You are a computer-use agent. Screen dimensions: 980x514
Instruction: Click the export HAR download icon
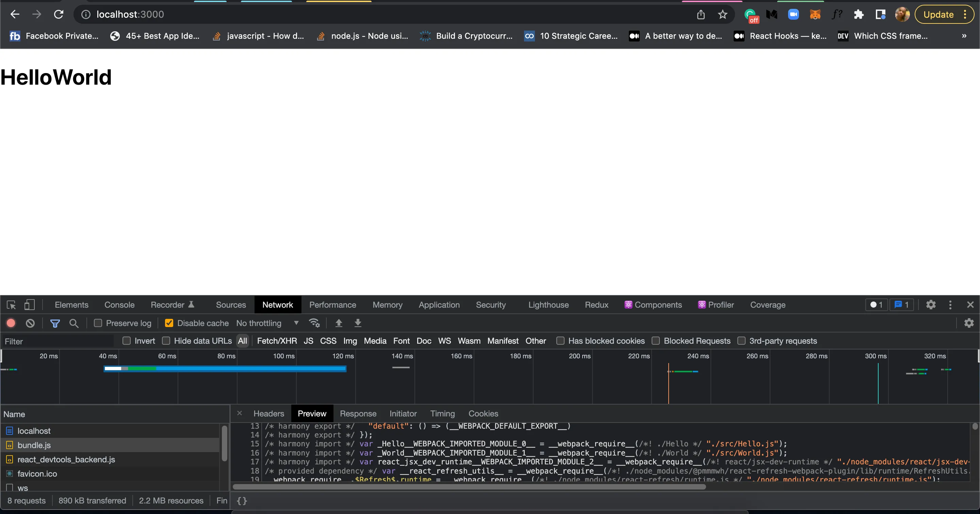358,323
